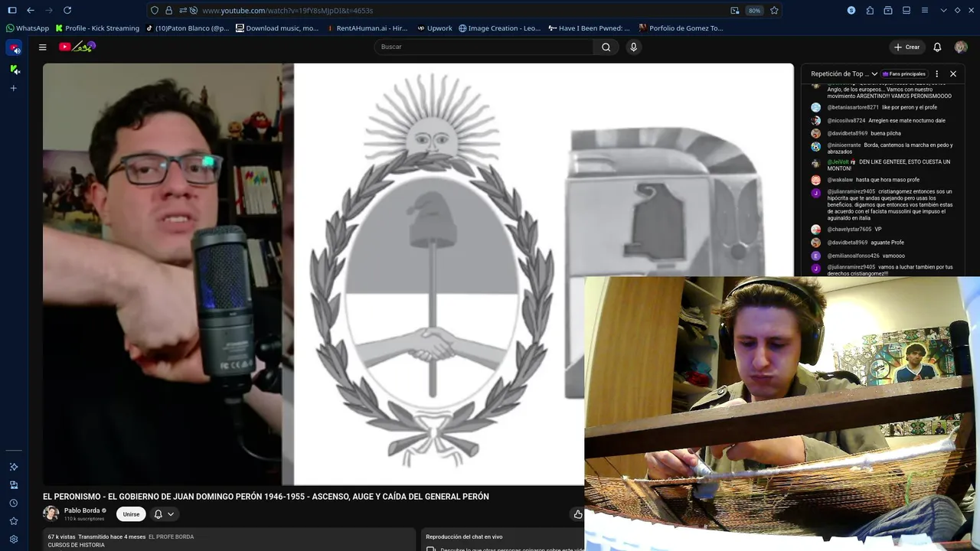This screenshot has width=980, height=551.
Task: Open RentAHuman.ai bookmark
Action: pos(367,28)
